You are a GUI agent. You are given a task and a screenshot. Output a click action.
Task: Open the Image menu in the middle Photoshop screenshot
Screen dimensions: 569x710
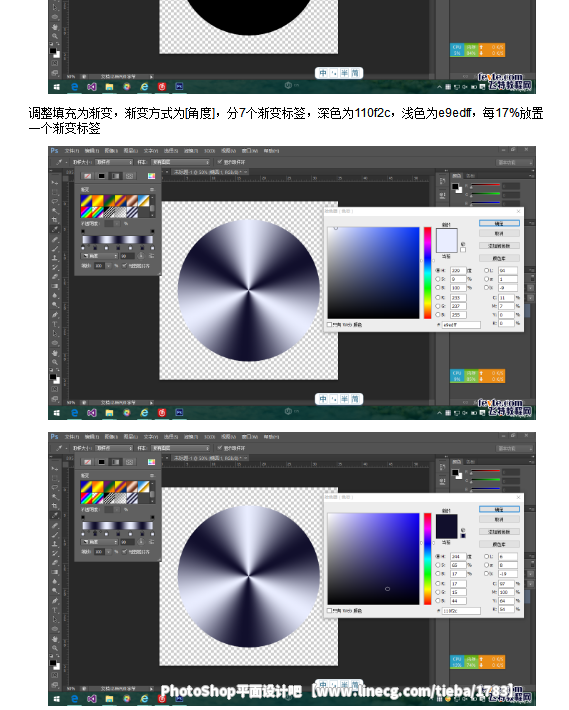tap(111, 151)
